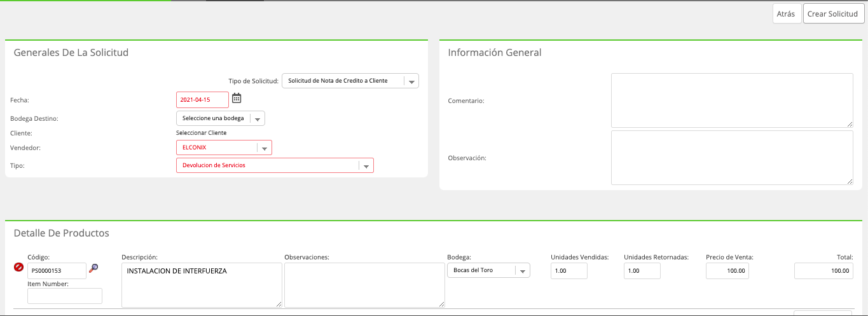Click Crear Solicitud button

point(832,13)
